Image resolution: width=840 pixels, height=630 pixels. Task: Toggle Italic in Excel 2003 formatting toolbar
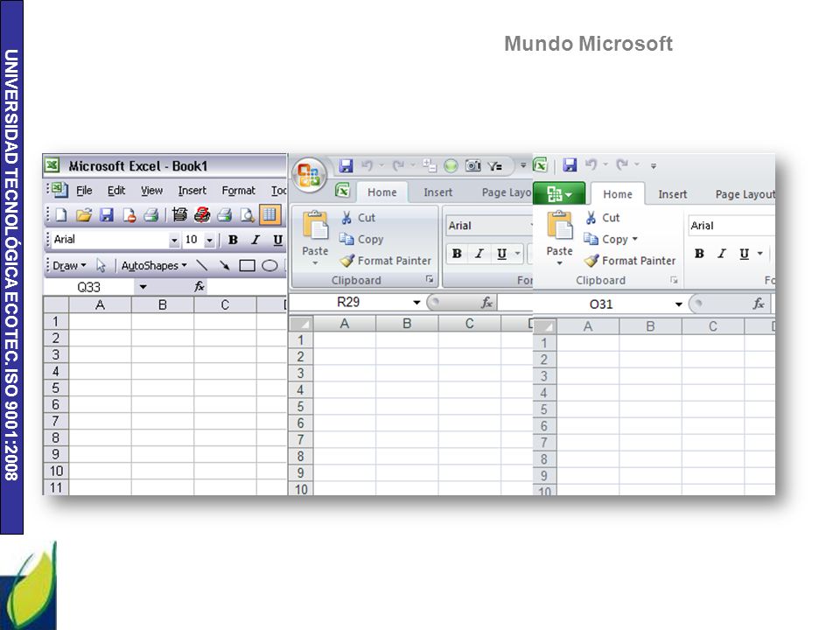tap(255, 240)
